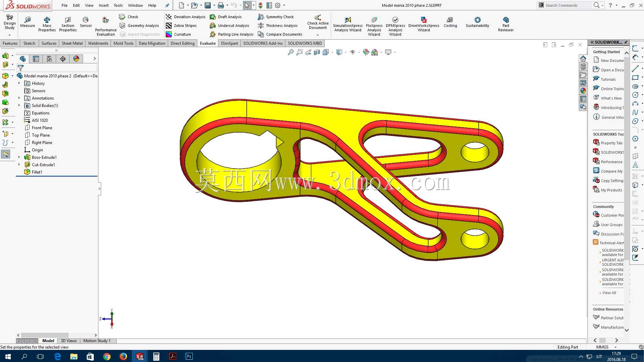Toggle Draft Analysis display

click(x=226, y=17)
